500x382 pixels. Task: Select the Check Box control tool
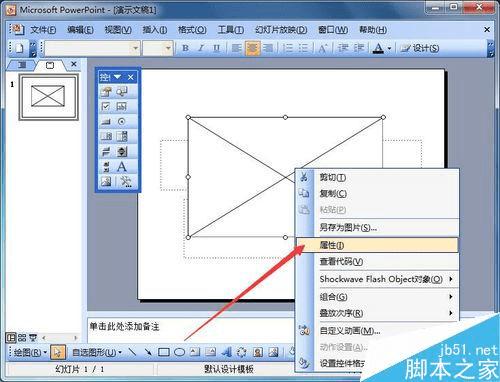(x=106, y=106)
